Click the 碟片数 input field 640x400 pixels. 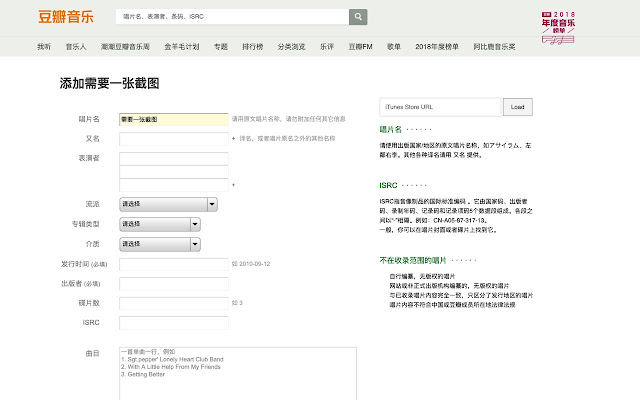[x=174, y=303]
